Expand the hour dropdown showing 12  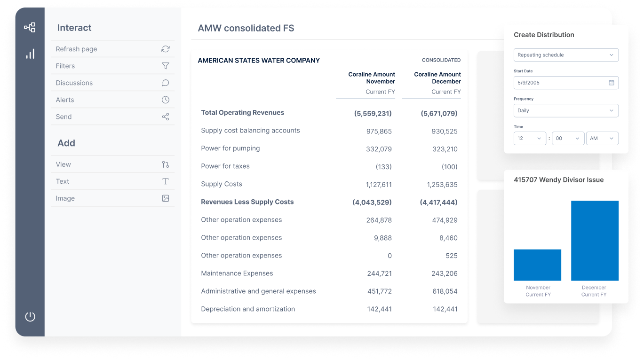tap(530, 138)
